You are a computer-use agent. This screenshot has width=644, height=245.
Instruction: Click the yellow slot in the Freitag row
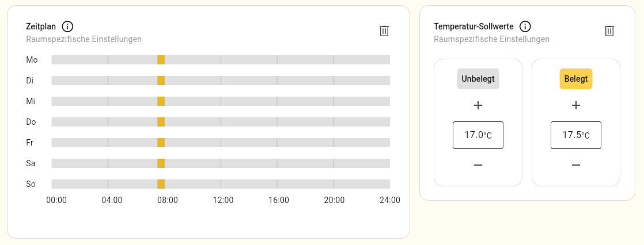pos(161,143)
